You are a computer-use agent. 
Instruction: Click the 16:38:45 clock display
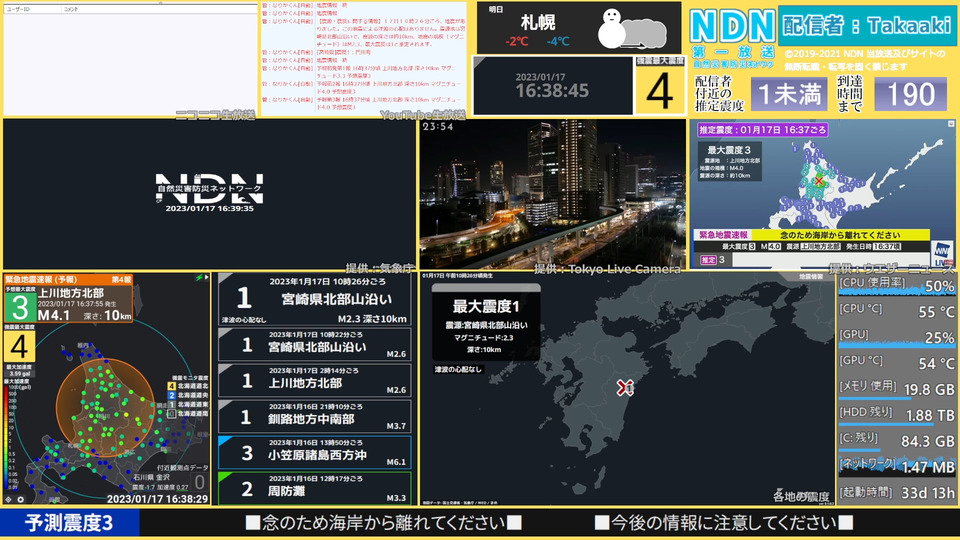click(x=552, y=91)
